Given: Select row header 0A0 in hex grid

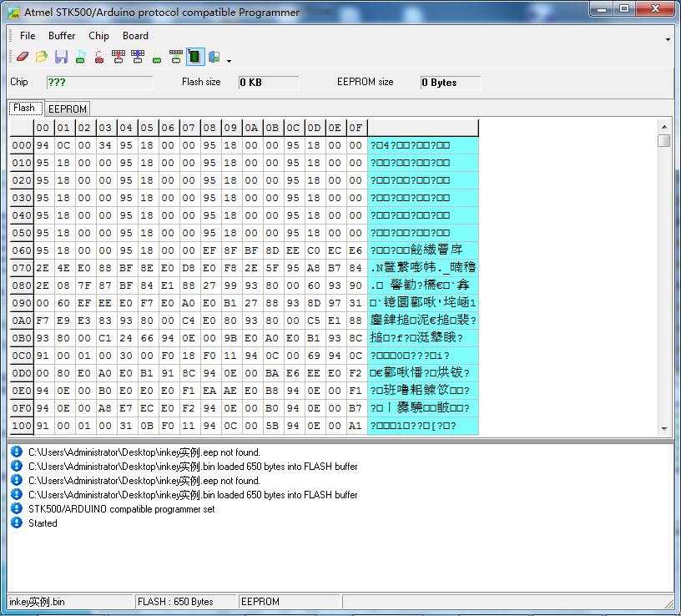Looking at the screenshot, I should click(22, 321).
